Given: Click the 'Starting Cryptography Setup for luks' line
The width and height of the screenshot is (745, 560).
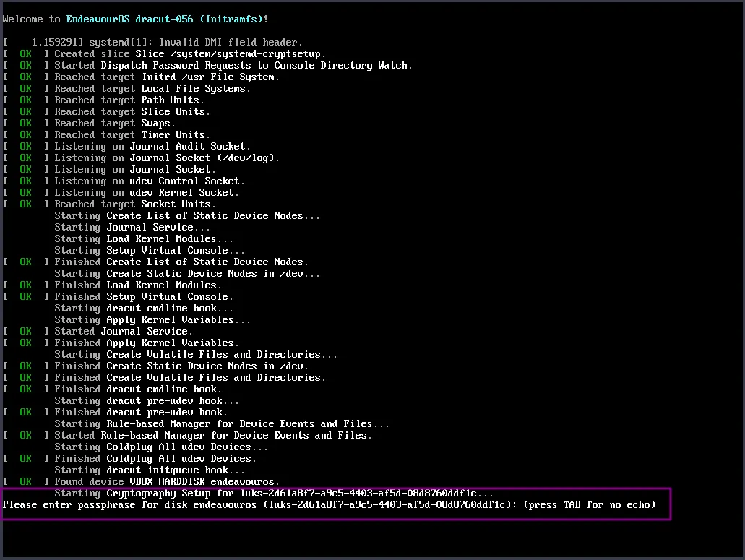Looking at the screenshot, I should (274, 493).
